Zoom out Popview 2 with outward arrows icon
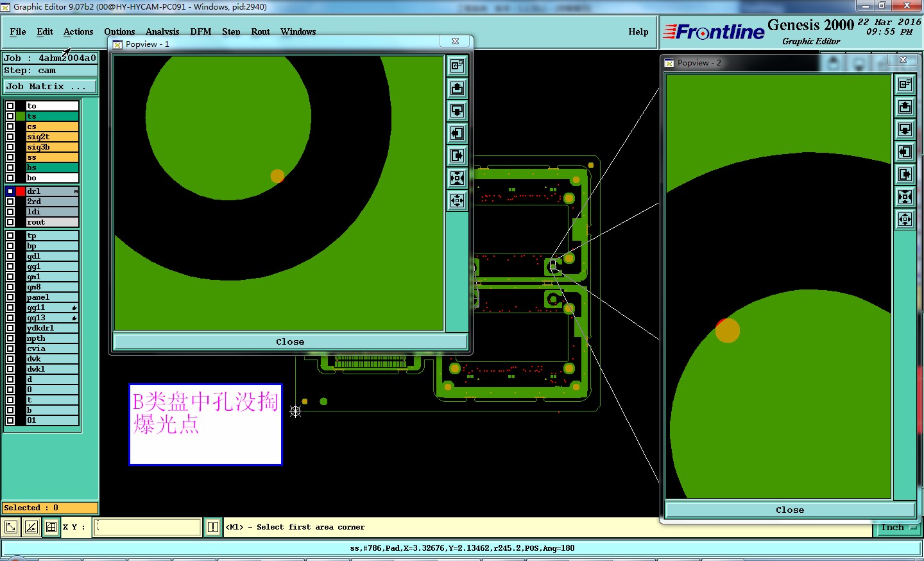Image resolution: width=924 pixels, height=561 pixels. click(905, 219)
